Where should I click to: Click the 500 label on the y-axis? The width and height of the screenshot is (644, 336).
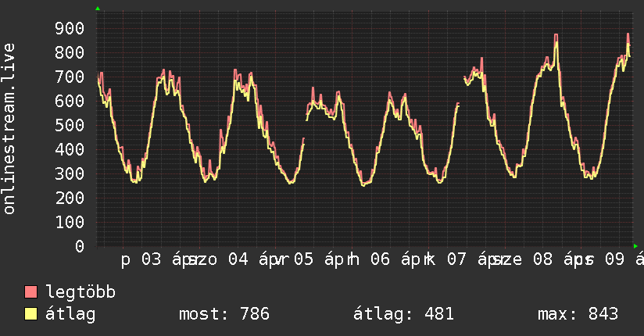(70, 125)
